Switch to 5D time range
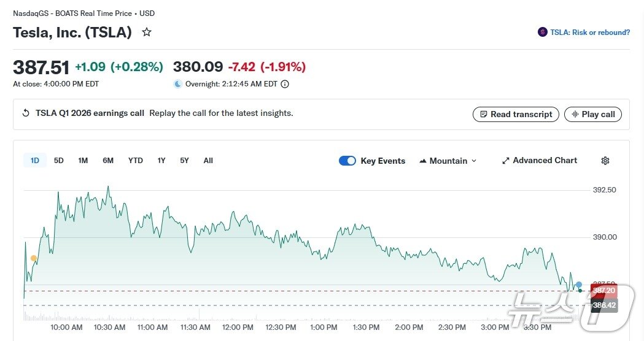The image size is (644, 341). [59, 161]
